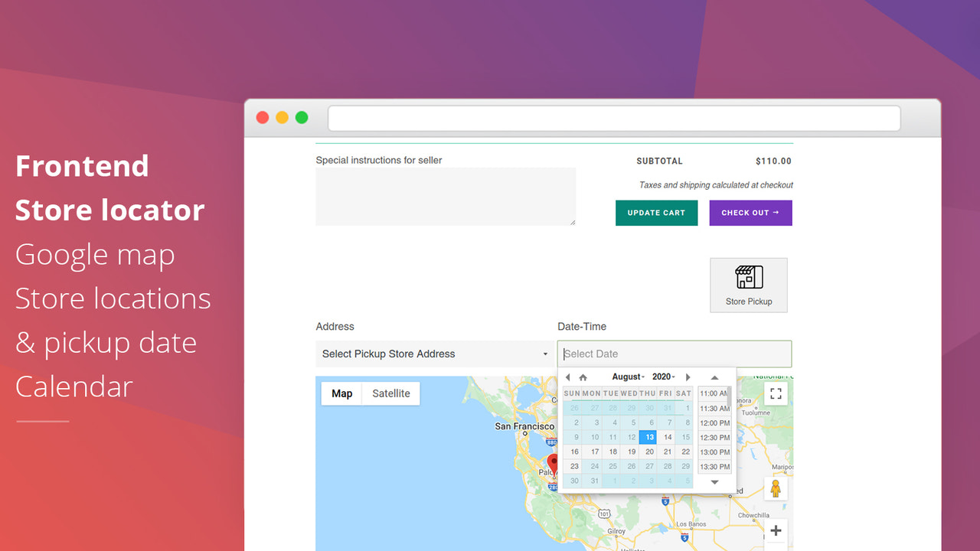Screen dimensions: 980x551
Task: Click the calendar home icon
Action: pos(582,377)
